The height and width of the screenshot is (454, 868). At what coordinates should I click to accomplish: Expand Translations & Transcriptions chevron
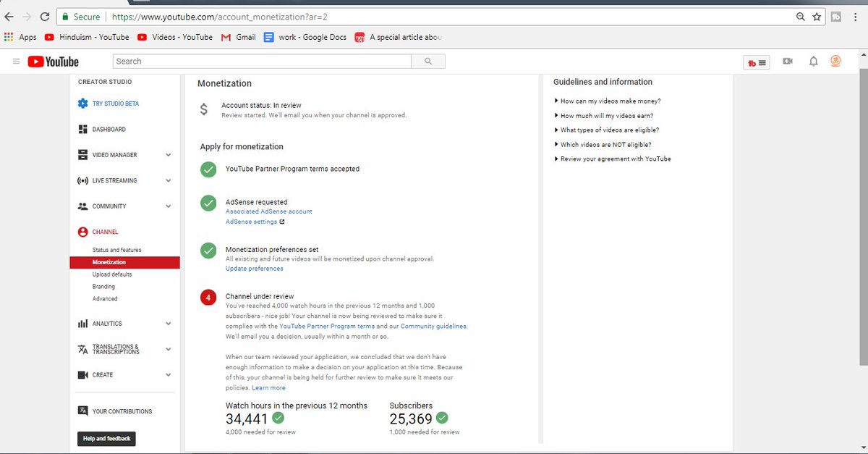(168, 349)
